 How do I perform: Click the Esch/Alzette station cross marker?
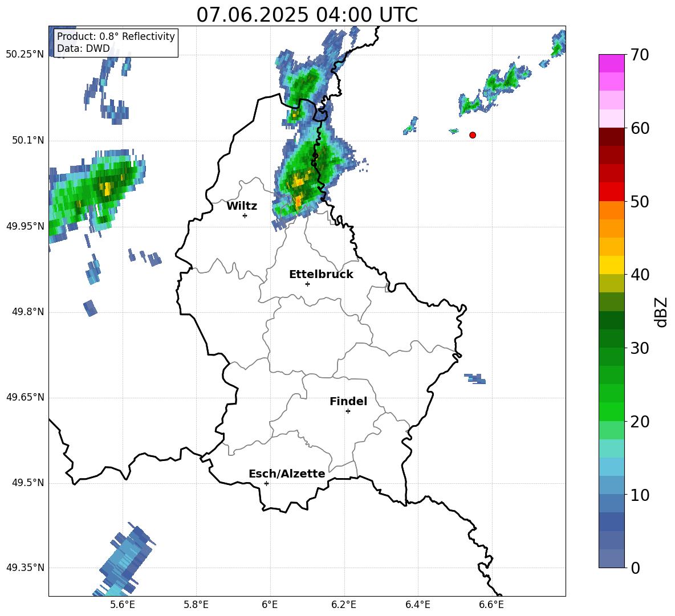[x=266, y=483]
